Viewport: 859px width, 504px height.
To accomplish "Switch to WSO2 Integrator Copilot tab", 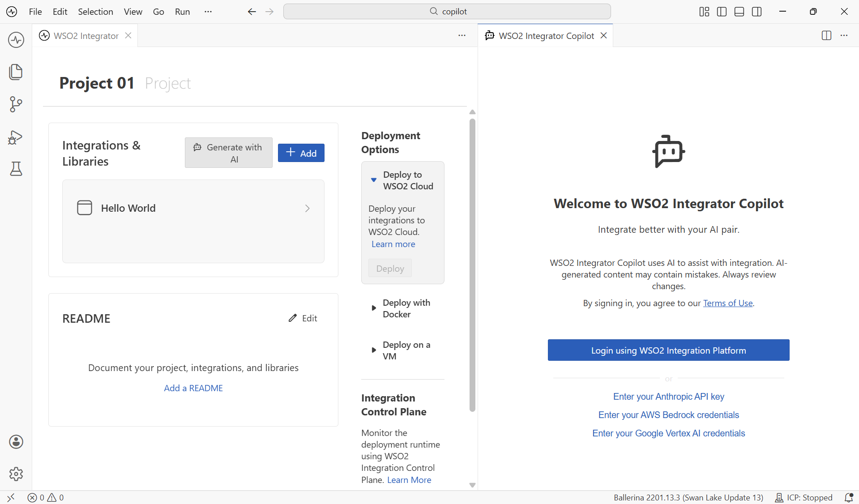I will click(x=546, y=36).
